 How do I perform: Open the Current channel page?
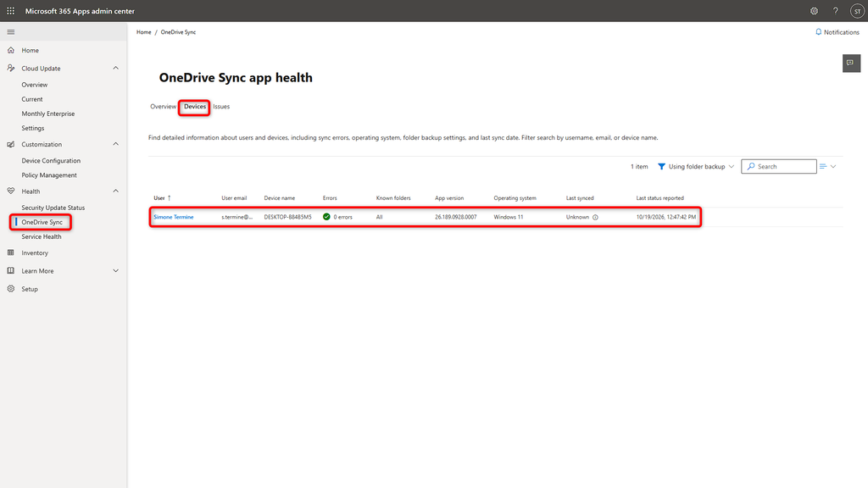[32, 99]
